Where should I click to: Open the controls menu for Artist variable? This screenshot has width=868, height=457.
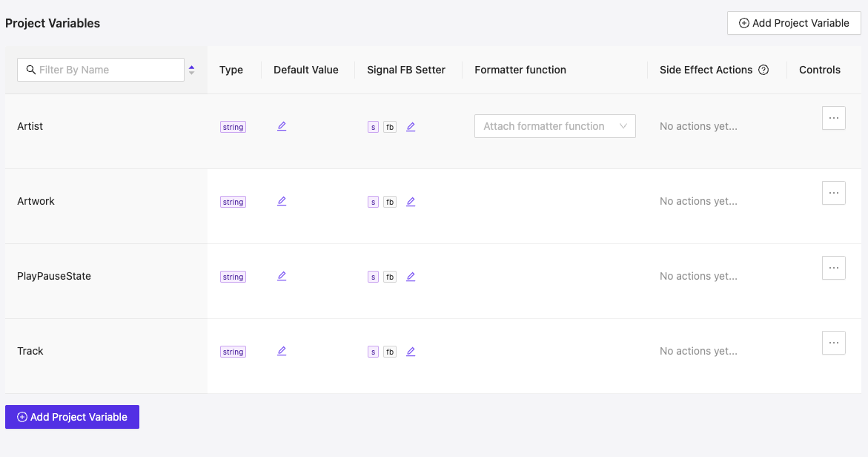(833, 117)
